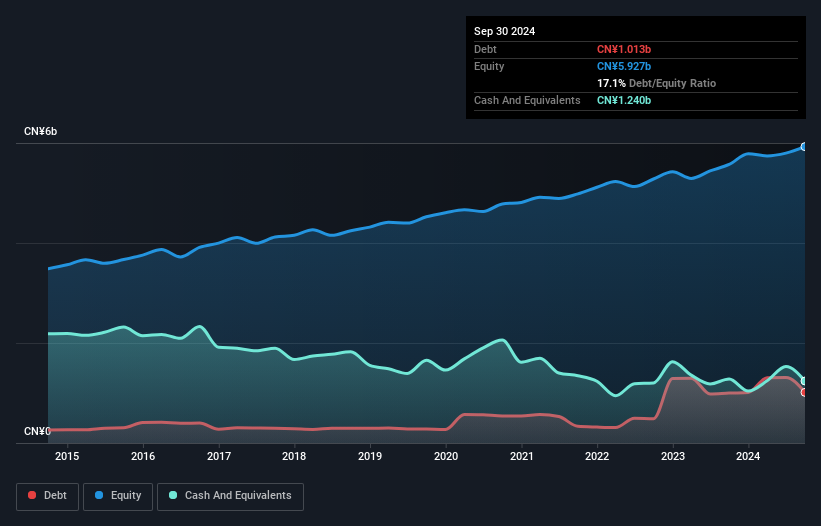This screenshot has width=821, height=526.
Task: Click the Sep 30 2024 tooltip date
Action: coord(504,31)
